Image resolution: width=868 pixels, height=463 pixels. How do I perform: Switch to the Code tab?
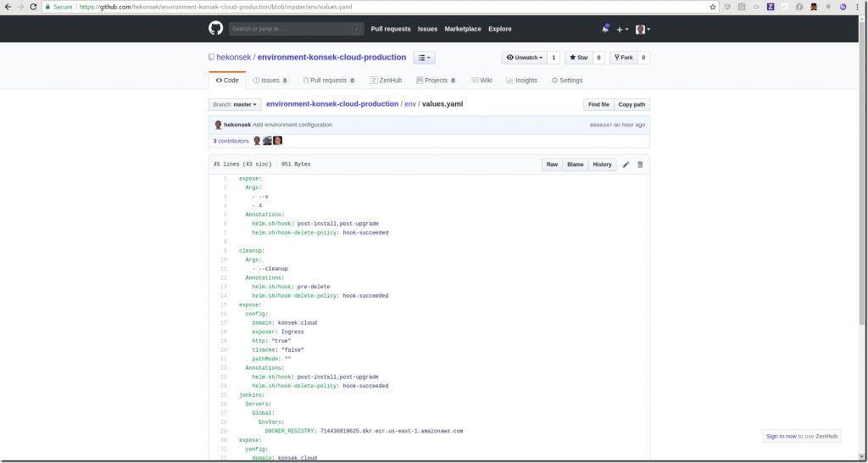point(227,81)
